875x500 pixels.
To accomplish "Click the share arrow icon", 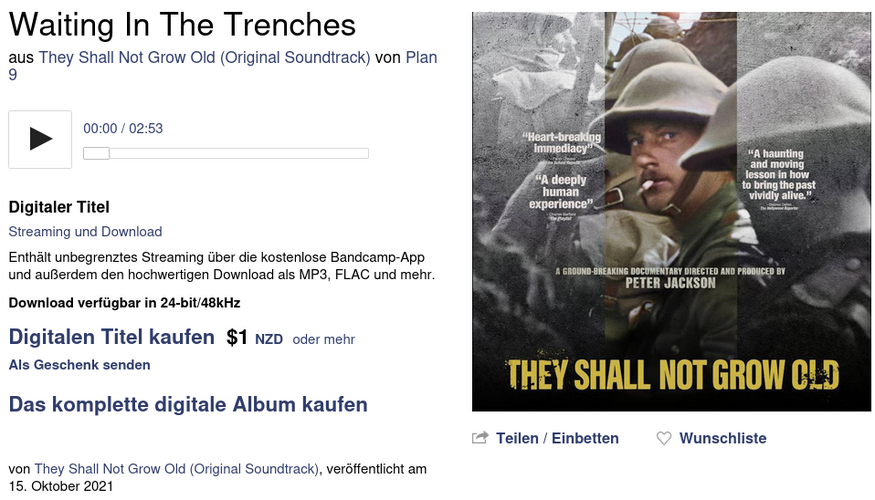I will [480, 438].
